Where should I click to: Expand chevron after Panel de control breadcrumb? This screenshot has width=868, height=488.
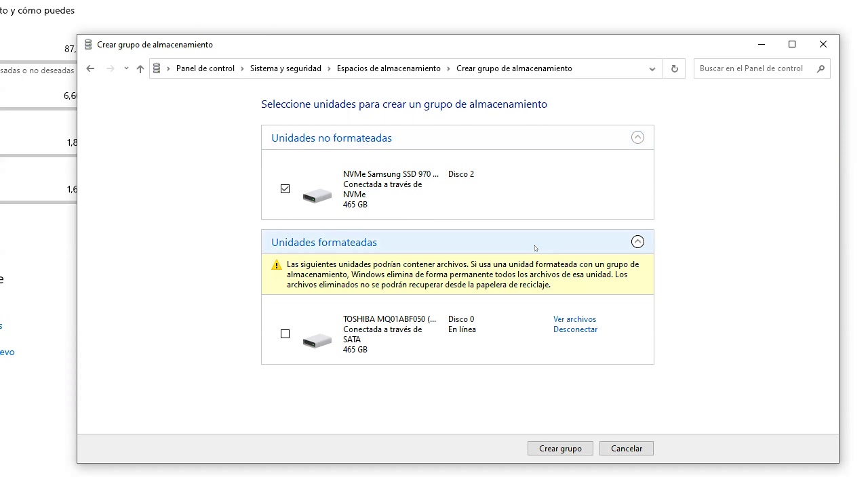pos(242,68)
